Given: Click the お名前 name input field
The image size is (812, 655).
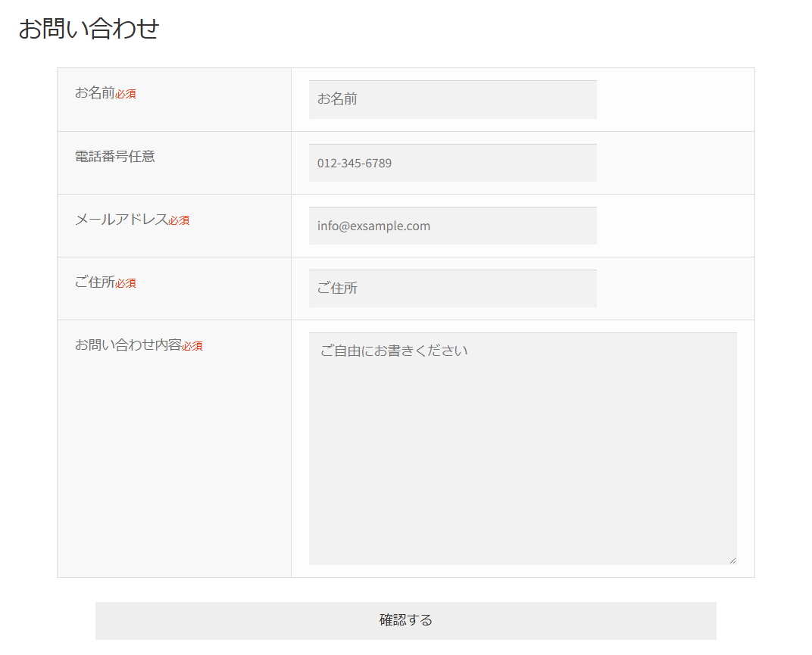Looking at the screenshot, I should point(453,99).
